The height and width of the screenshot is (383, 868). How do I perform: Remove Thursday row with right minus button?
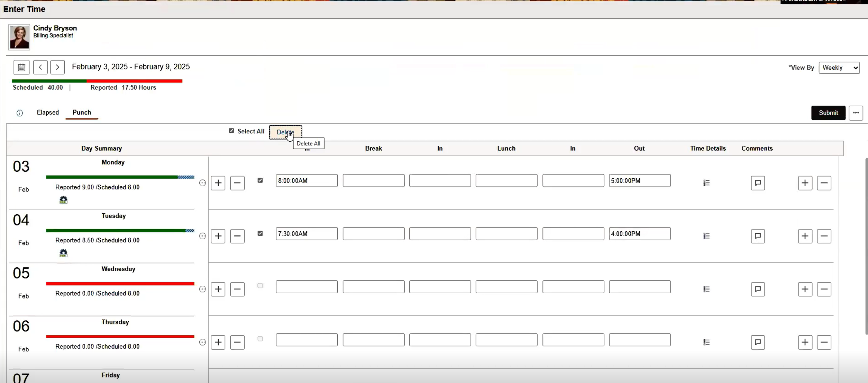point(824,342)
